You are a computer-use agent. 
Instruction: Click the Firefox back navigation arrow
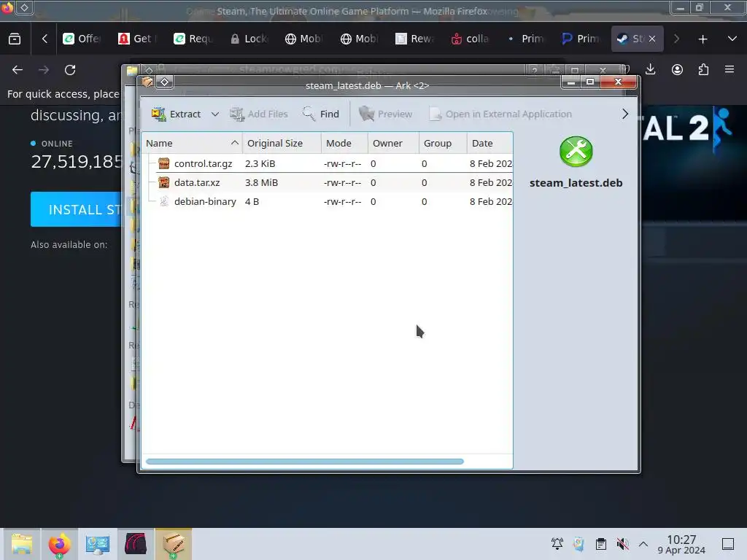tap(18, 70)
